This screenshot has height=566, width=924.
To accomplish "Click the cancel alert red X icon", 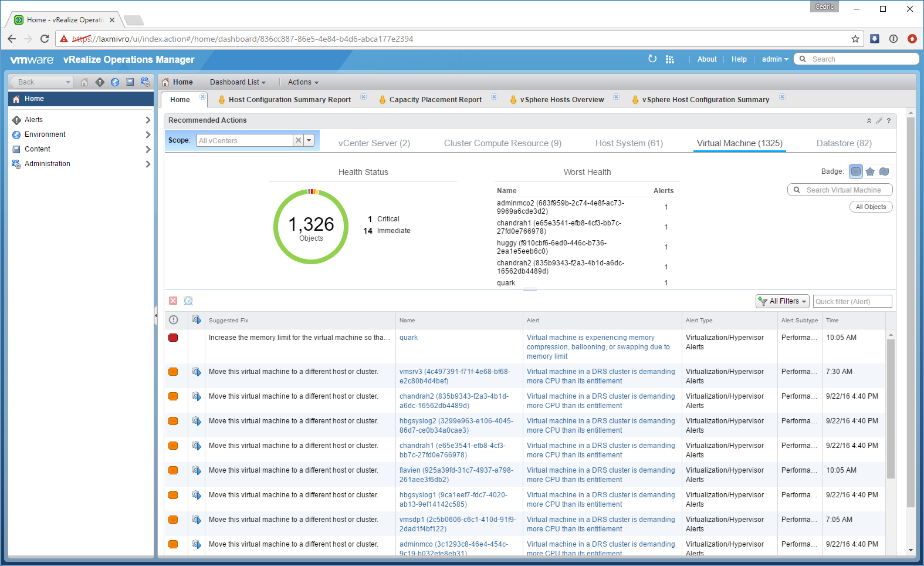I will [x=173, y=301].
